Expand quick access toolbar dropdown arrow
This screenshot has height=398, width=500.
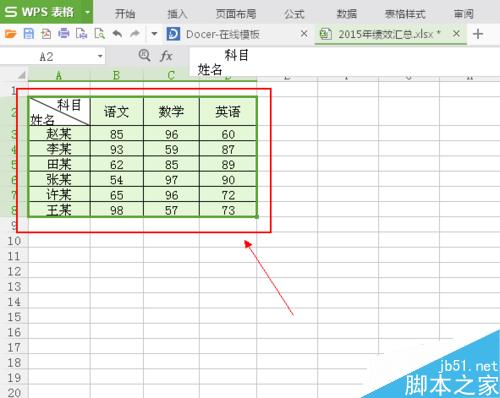[154, 34]
